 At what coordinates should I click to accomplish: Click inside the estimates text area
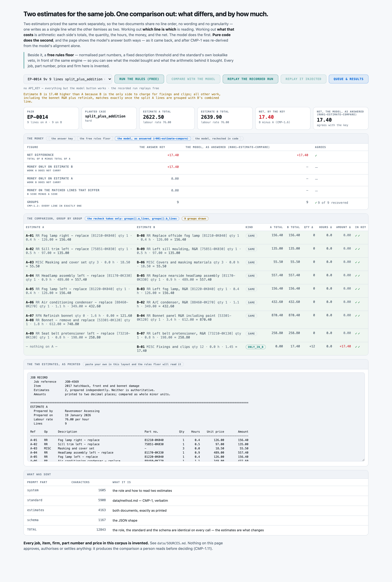pos(196,417)
